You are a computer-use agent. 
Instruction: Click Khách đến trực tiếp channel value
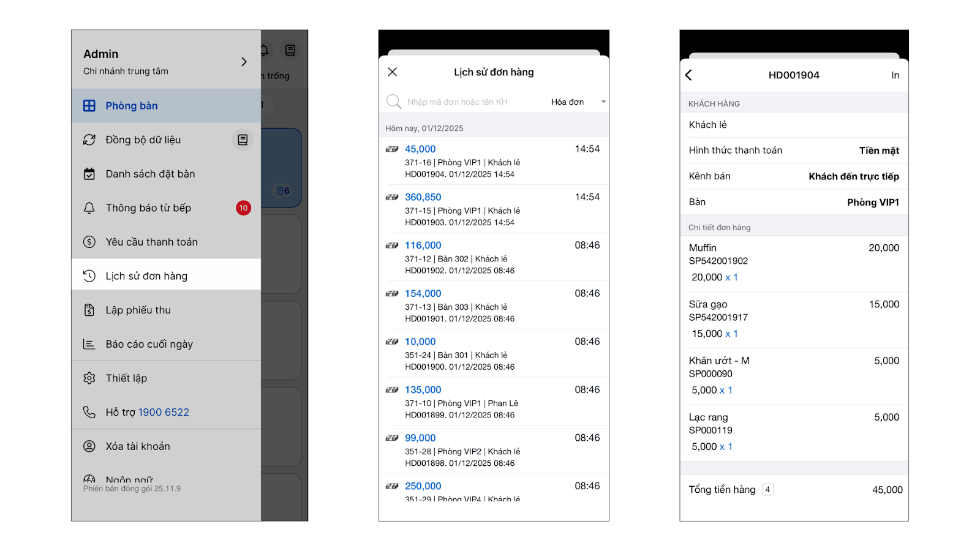(x=854, y=176)
